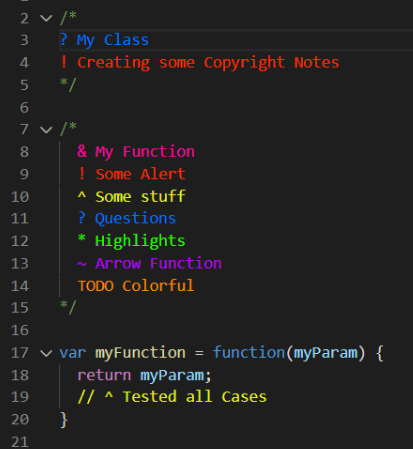Click the purple '~ Arrow Function' comment

click(149, 263)
